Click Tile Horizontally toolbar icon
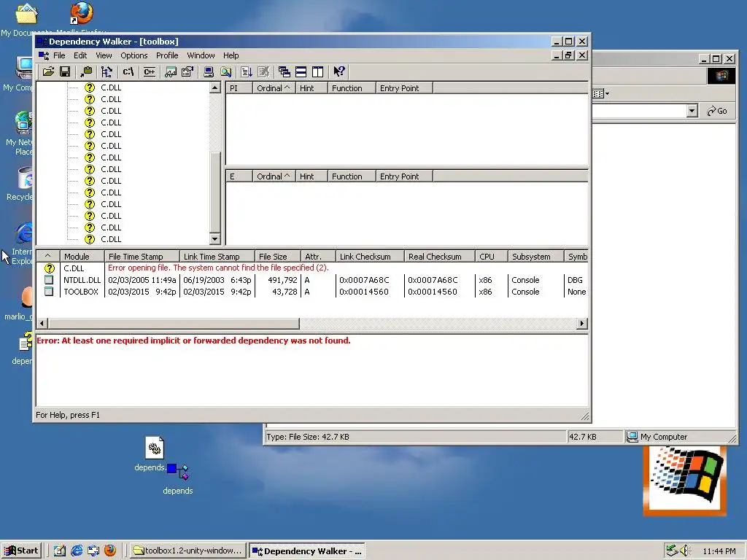 (301, 72)
